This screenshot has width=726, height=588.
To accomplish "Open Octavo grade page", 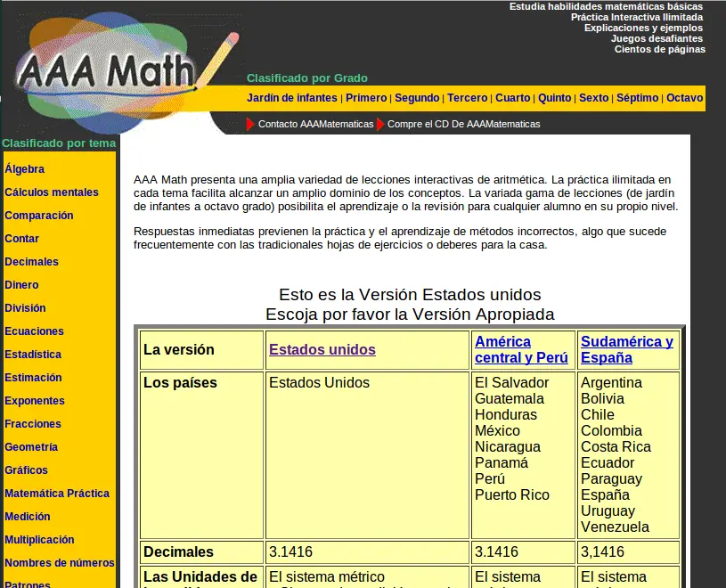I will click(684, 98).
